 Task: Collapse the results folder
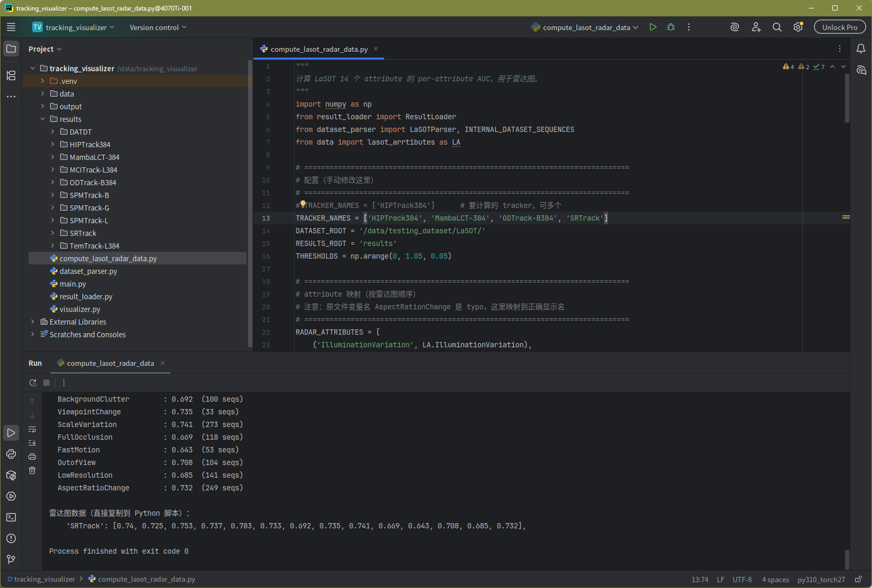43,119
